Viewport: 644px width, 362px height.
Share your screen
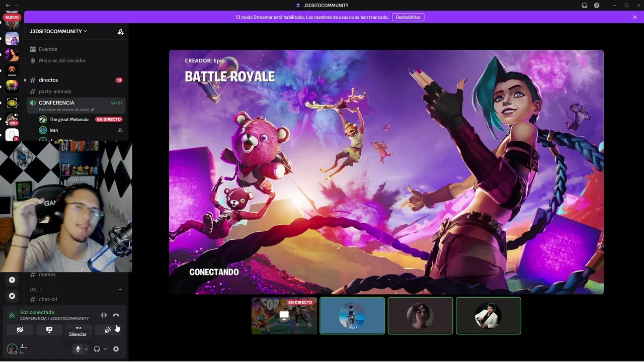pos(49,330)
